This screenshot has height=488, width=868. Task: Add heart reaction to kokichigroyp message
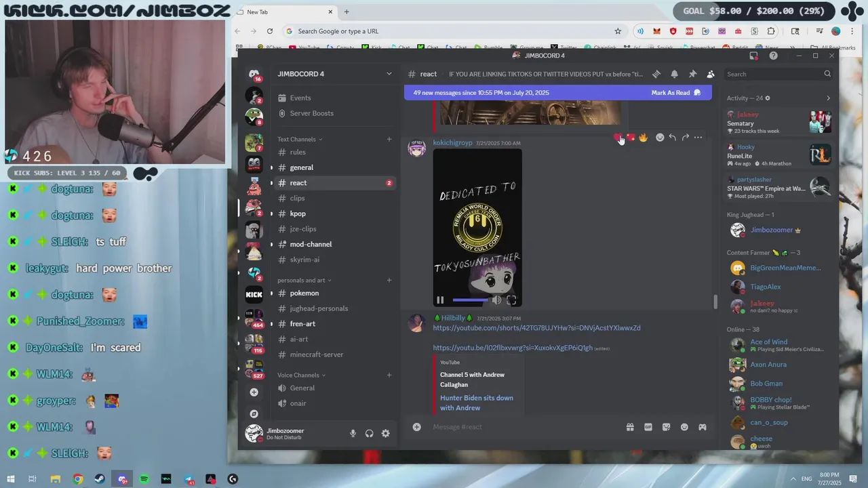pos(618,138)
